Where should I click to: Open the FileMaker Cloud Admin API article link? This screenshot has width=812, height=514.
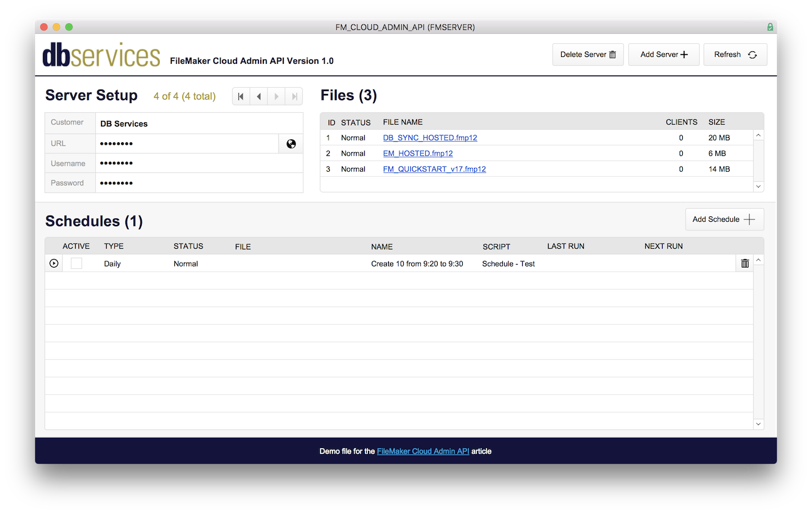423,451
